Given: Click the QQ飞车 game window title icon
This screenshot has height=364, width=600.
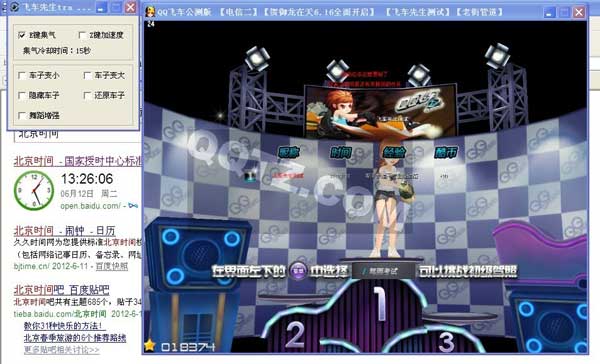Looking at the screenshot, I should pyautogui.click(x=150, y=12).
